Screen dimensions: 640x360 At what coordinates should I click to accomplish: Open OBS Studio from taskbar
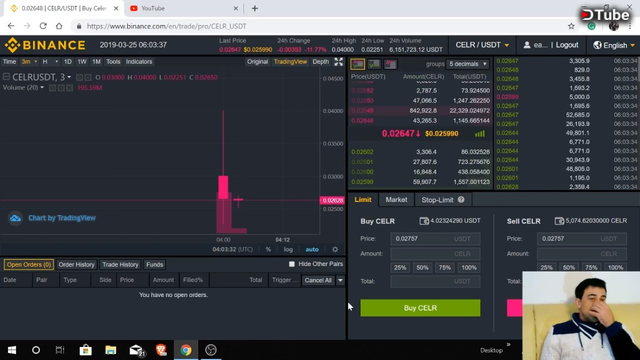pos(211,350)
